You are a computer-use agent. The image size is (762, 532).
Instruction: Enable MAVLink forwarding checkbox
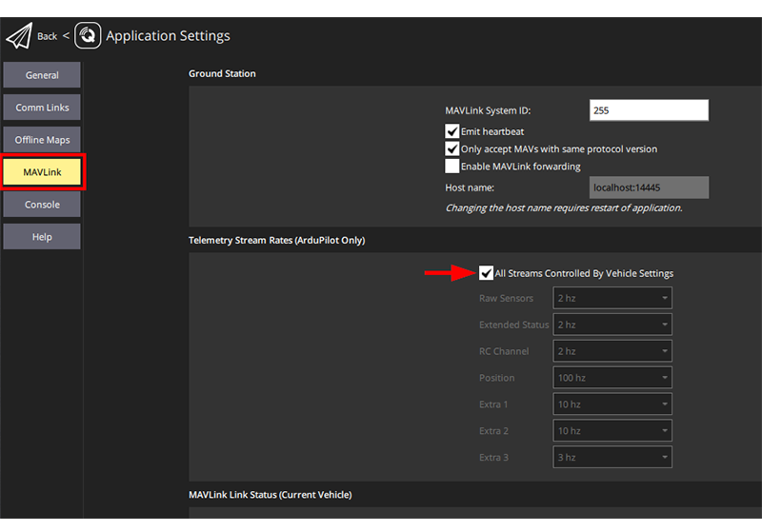[x=451, y=167]
